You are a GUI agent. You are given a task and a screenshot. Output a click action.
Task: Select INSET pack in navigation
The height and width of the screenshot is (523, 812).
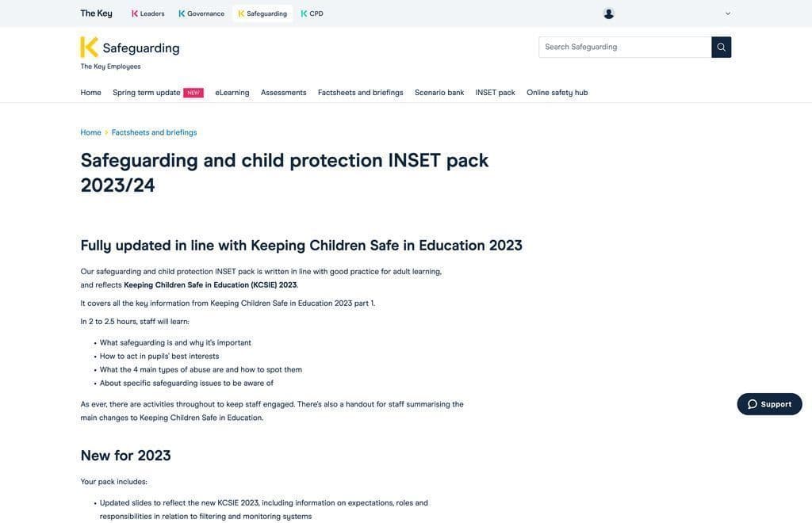(x=495, y=93)
